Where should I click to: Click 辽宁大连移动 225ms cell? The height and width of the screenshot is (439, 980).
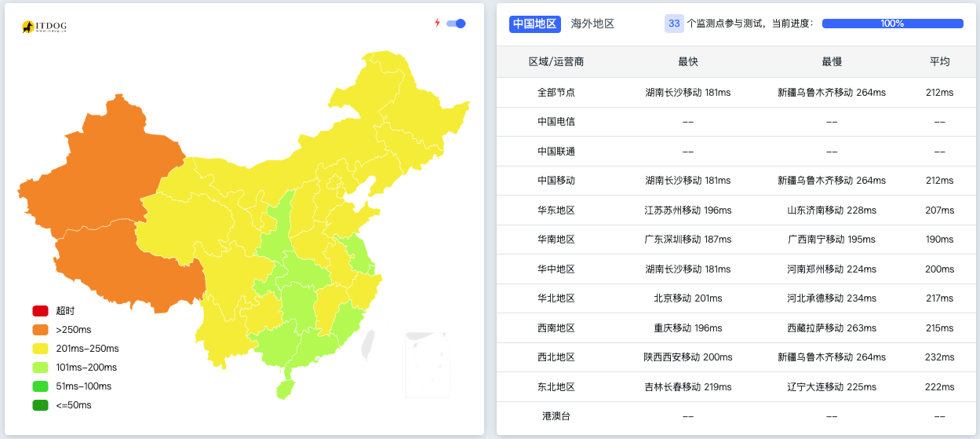(832, 387)
